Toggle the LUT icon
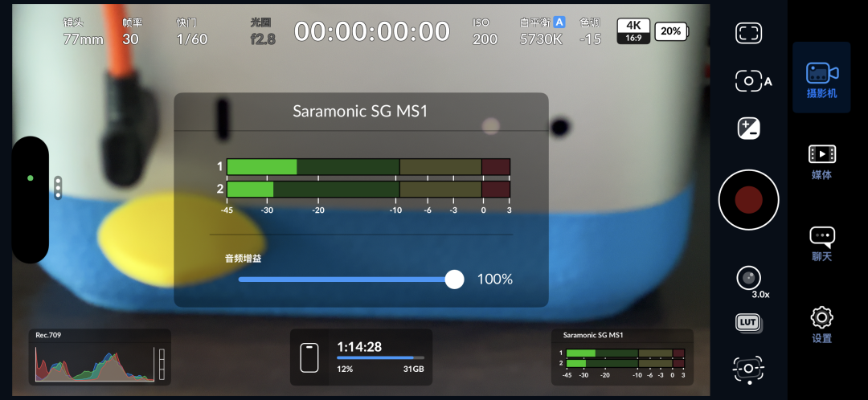 click(748, 323)
